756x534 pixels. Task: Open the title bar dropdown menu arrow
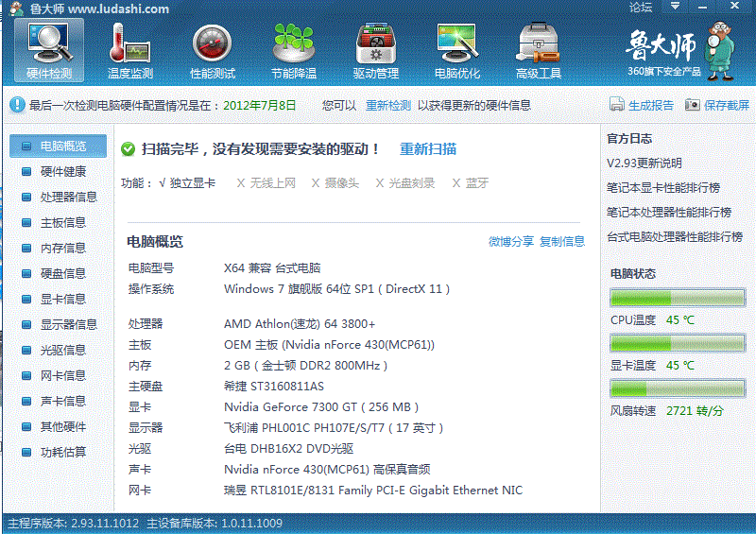pos(675,6)
